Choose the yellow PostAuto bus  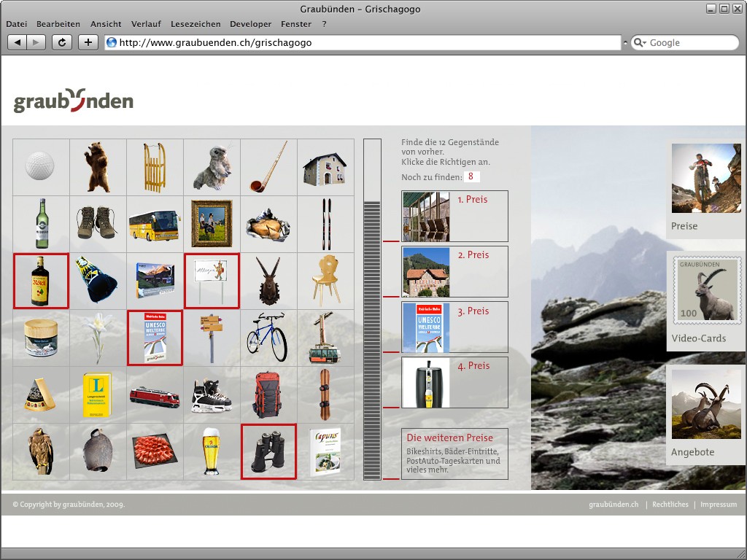[x=155, y=225]
